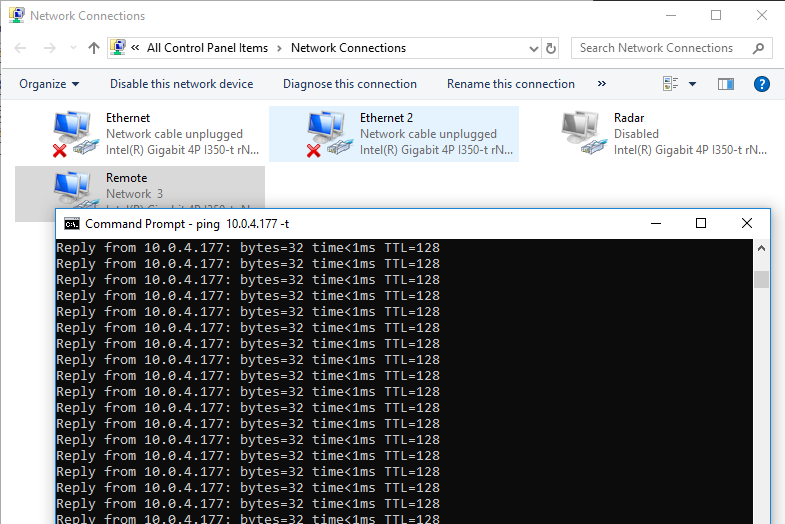Go up one folder level
Image resolution: width=785 pixels, height=524 pixels.
point(94,48)
